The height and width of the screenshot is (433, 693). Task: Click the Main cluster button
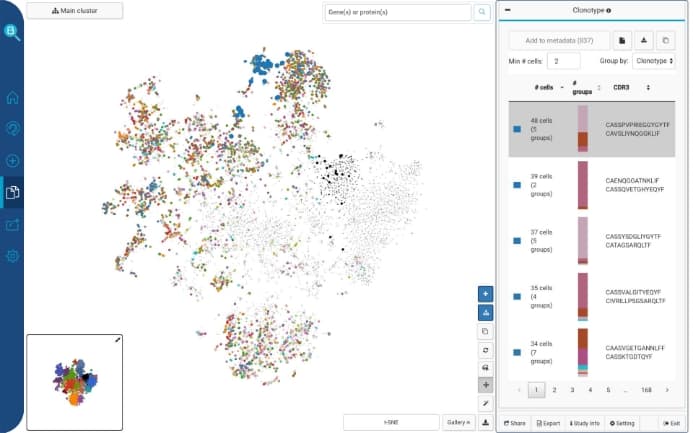[x=75, y=11]
